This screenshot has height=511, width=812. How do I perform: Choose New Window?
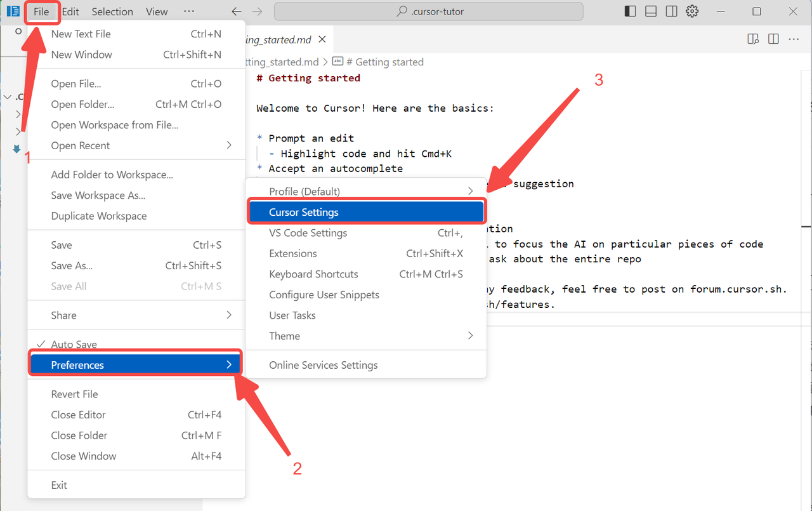click(x=136, y=55)
